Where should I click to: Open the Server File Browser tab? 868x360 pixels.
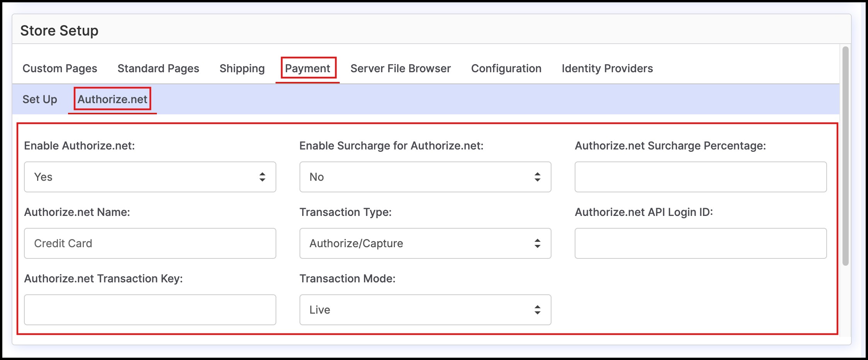[401, 68]
